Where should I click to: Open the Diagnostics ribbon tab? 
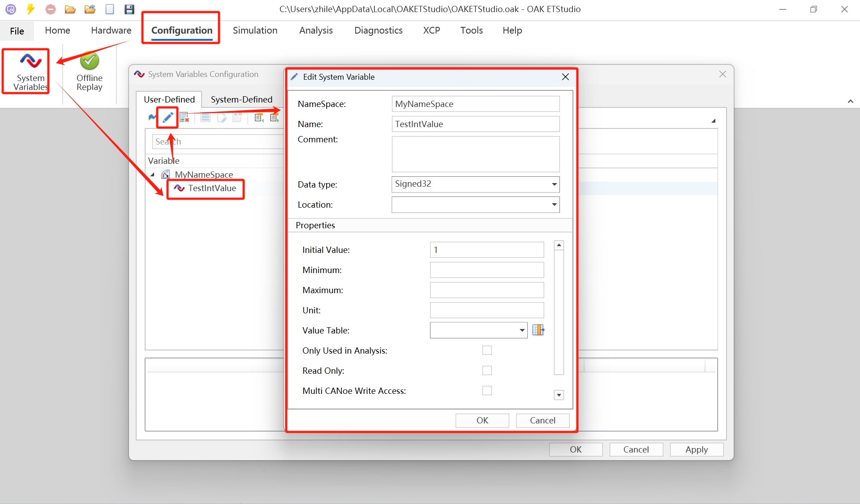pos(378,30)
